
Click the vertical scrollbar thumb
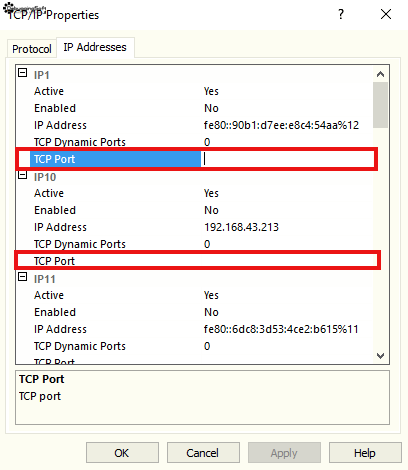pyautogui.click(x=380, y=105)
